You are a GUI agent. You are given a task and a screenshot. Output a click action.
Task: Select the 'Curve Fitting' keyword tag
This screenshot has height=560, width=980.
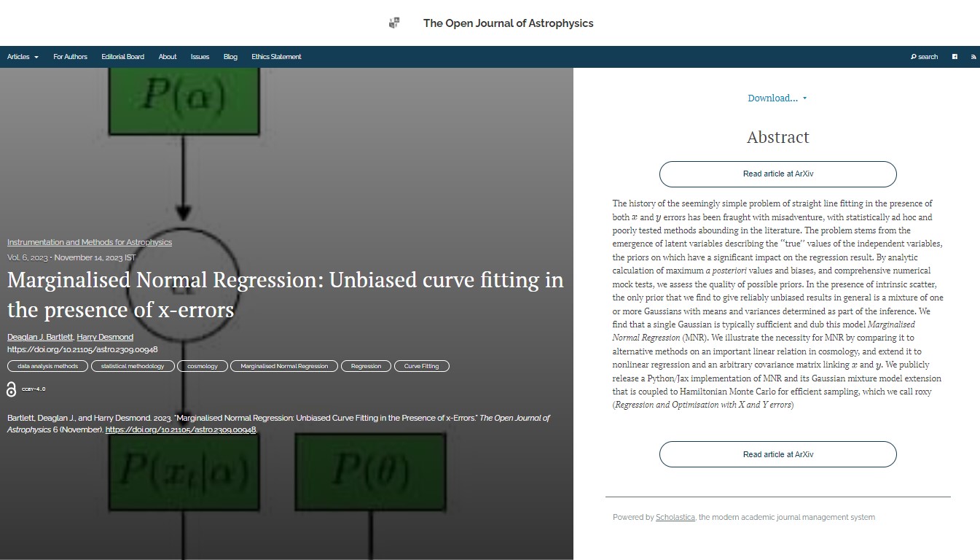(421, 366)
